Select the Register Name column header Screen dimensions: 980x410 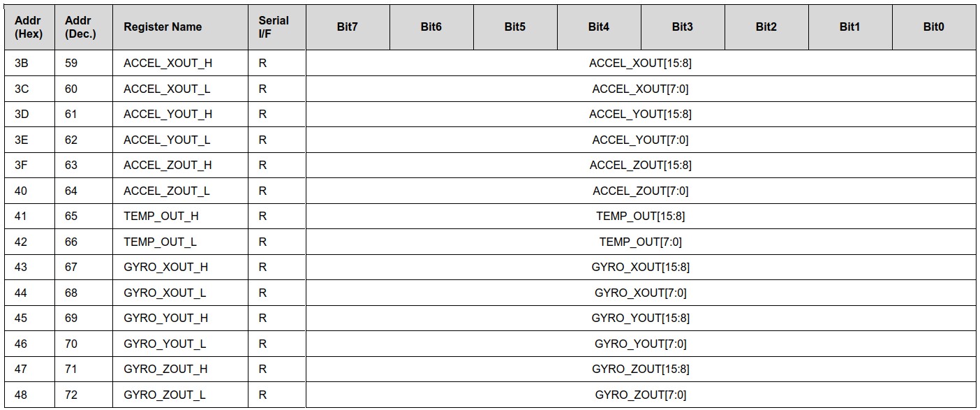click(163, 27)
